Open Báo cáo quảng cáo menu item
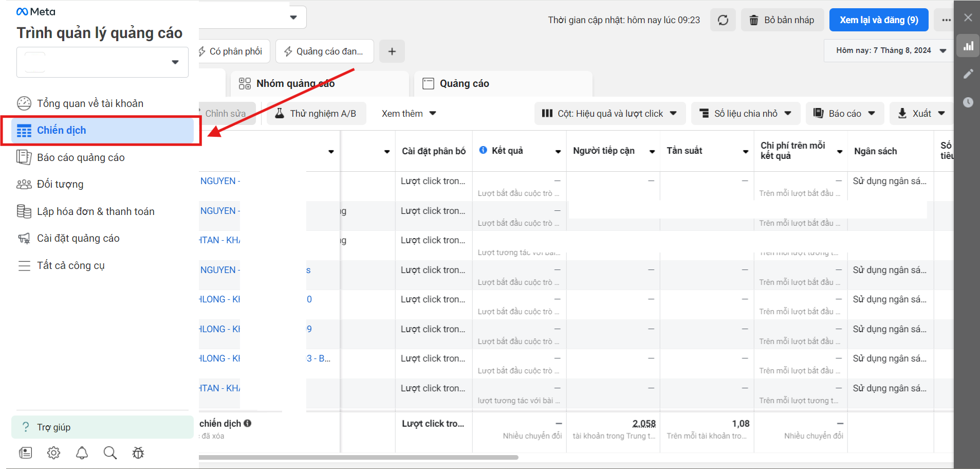 point(71,157)
